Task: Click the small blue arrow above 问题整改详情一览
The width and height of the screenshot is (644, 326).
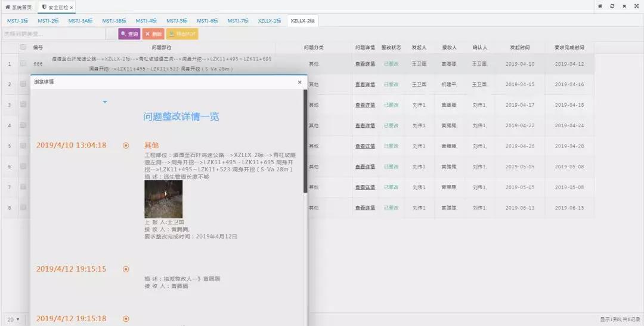Action: (105, 102)
